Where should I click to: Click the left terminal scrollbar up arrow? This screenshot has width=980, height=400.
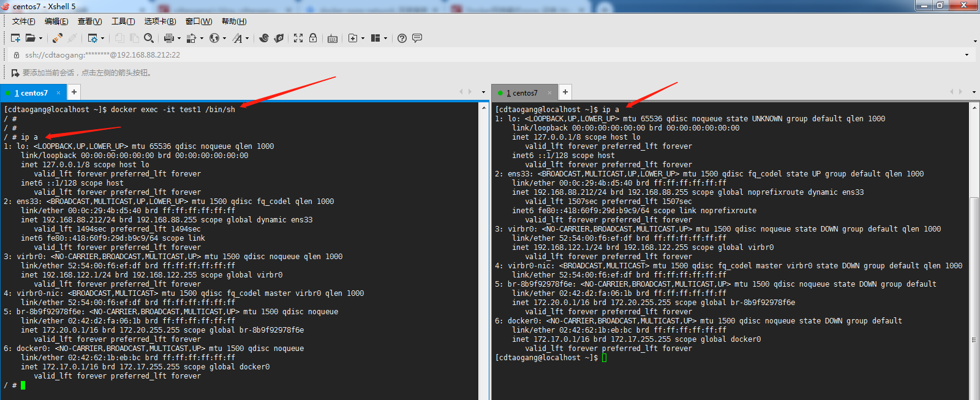(x=484, y=107)
